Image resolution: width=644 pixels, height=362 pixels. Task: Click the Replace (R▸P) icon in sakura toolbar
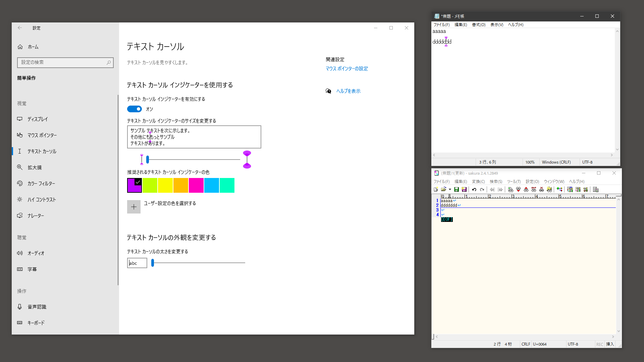click(534, 189)
